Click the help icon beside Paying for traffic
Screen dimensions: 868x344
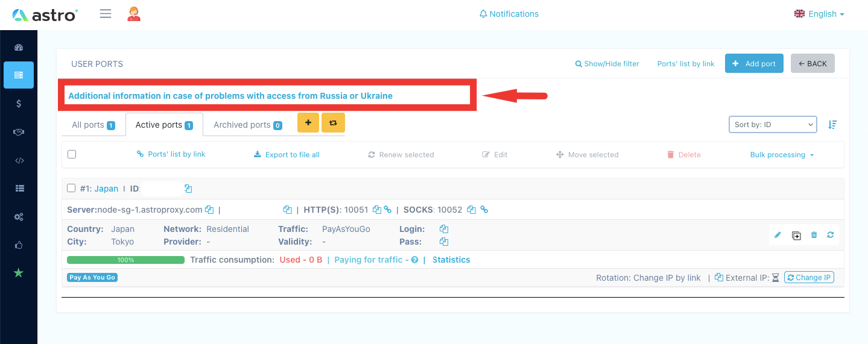414,260
